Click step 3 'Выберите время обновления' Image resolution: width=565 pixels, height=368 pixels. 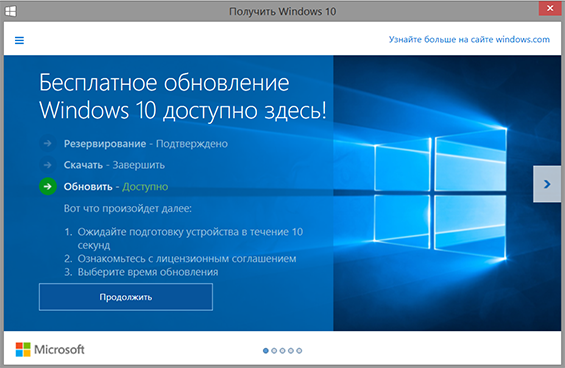[141, 272]
